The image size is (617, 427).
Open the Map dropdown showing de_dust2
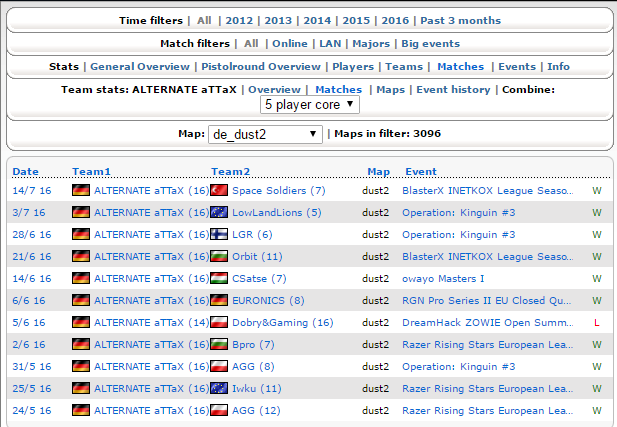click(x=265, y=134)
